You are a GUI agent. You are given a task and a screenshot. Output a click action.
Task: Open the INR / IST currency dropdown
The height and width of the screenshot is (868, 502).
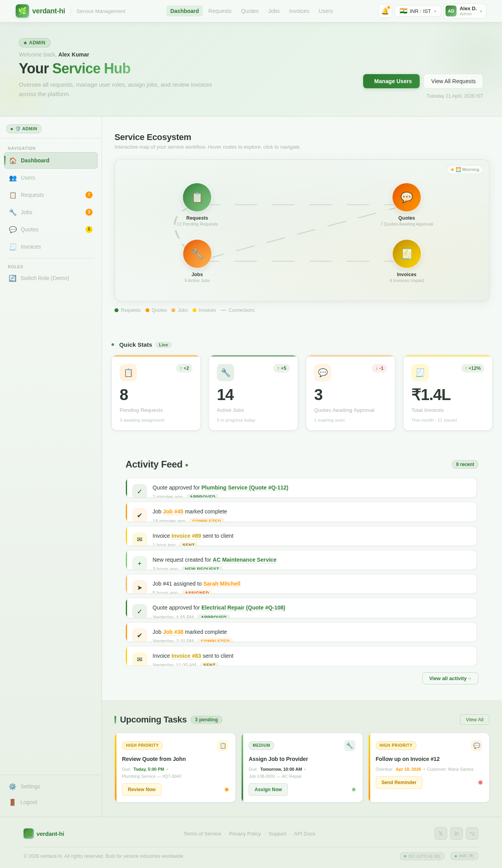click(x=418, y=11)
